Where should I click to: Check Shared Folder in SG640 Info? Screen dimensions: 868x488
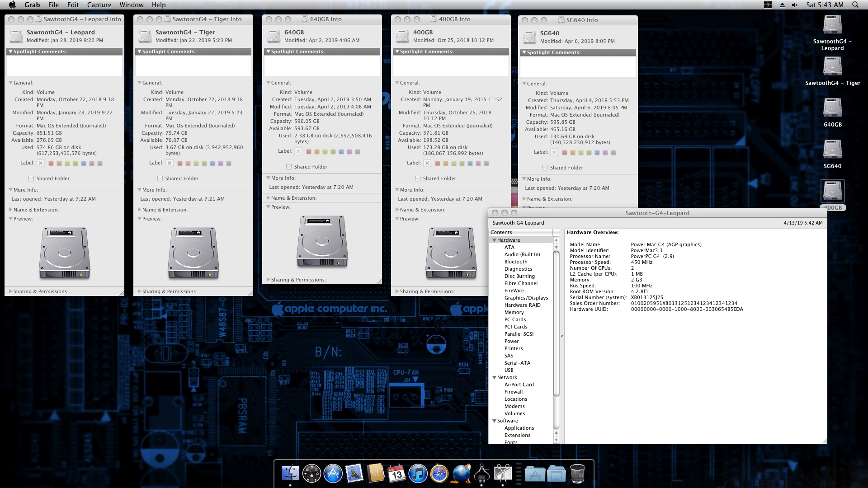pyautogui.click(x=545, y=168)
